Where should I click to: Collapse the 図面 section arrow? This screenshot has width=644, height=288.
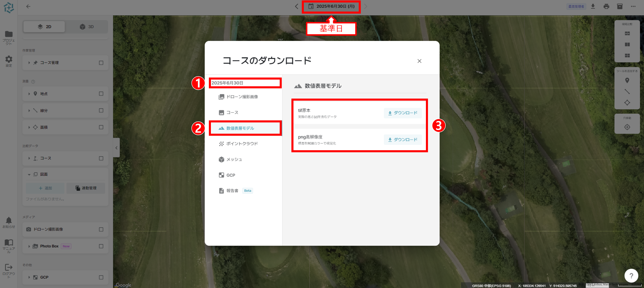point(29,174)
